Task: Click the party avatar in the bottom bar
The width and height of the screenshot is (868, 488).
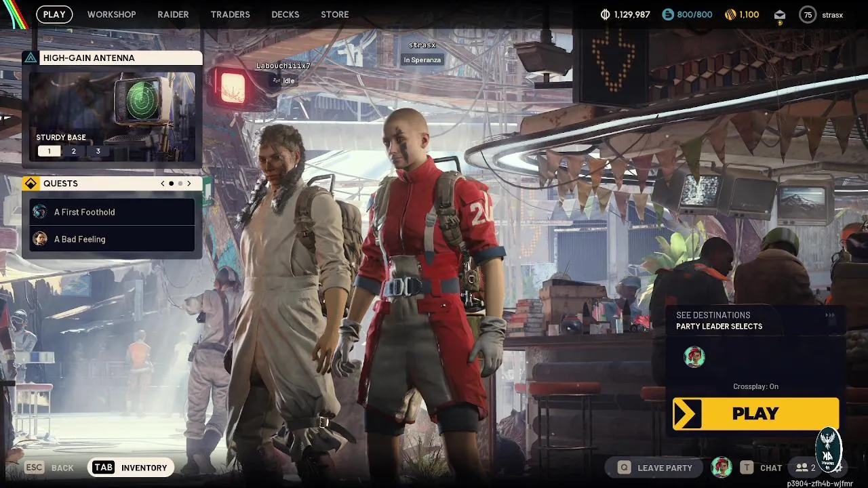Action: point(721,467)
